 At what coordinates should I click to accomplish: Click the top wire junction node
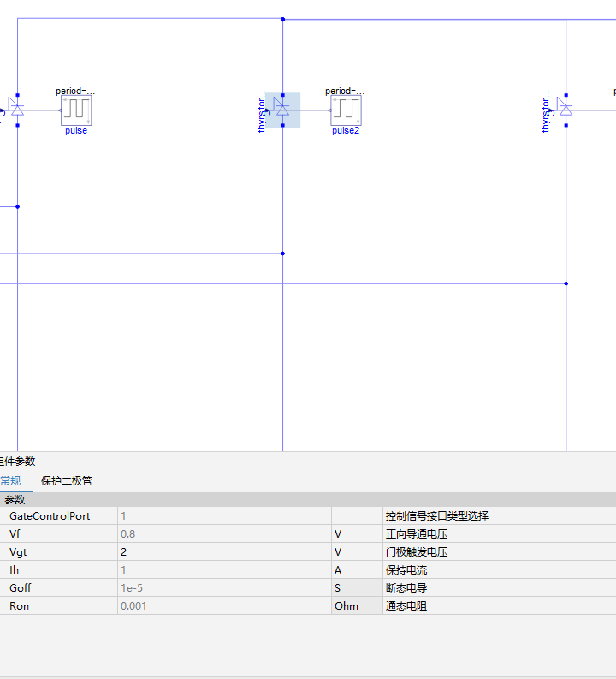pos(283,19)
